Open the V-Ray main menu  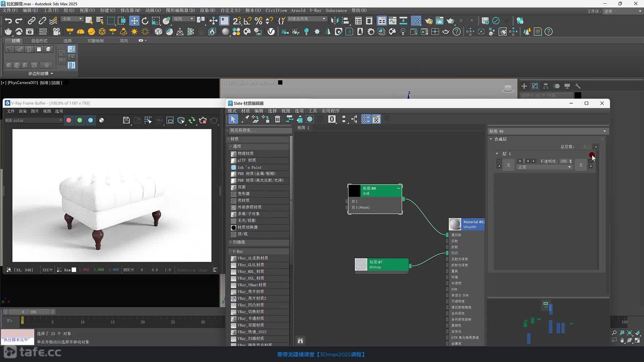point(315,10)
